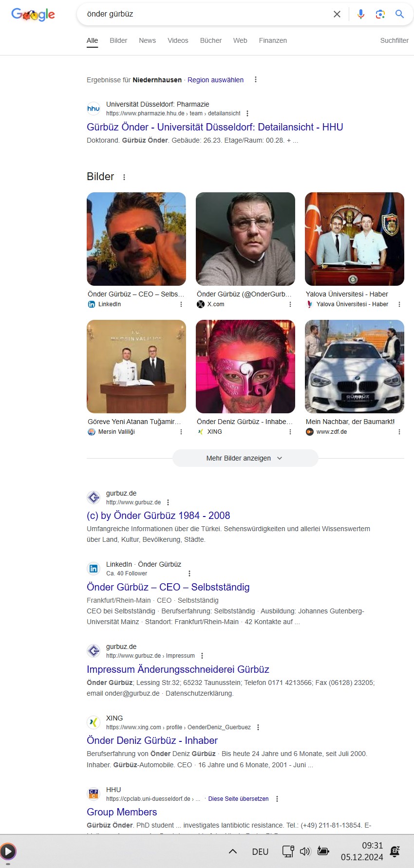The width and height of the screenshot is (414, 868).
Task: Open Google Lens image search icon
Action: pyautogui.click(x=380, y=14)
